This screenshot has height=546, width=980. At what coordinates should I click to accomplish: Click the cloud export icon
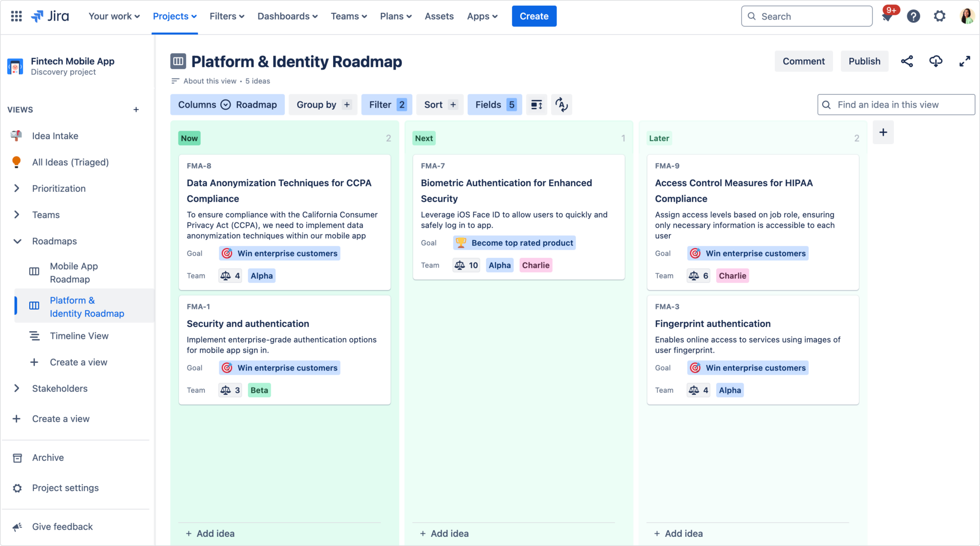(x=935, y=61)
